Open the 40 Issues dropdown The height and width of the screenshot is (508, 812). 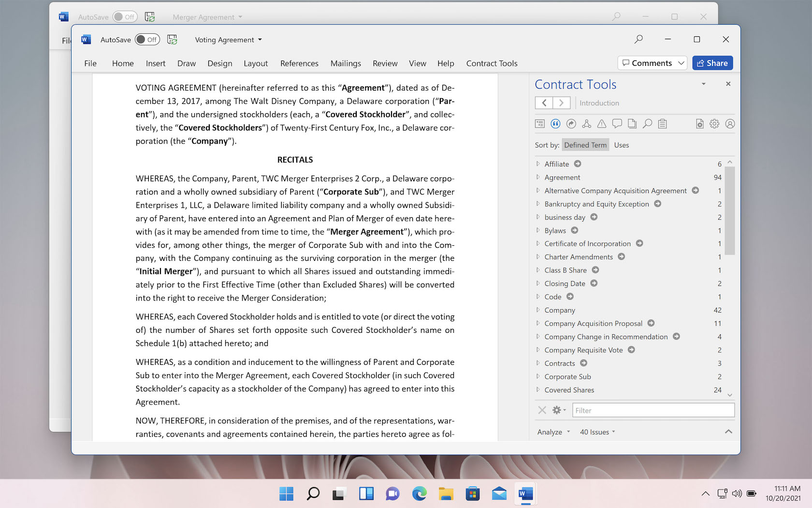point(597,432)
